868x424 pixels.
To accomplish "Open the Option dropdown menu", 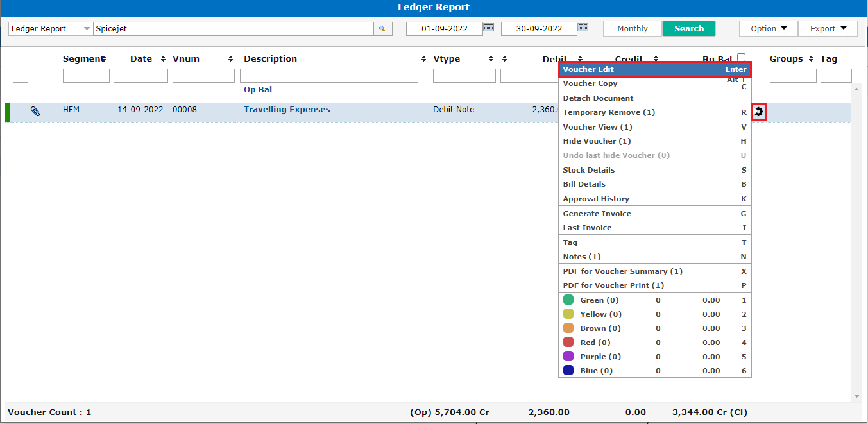I will [x=768, y=29].
